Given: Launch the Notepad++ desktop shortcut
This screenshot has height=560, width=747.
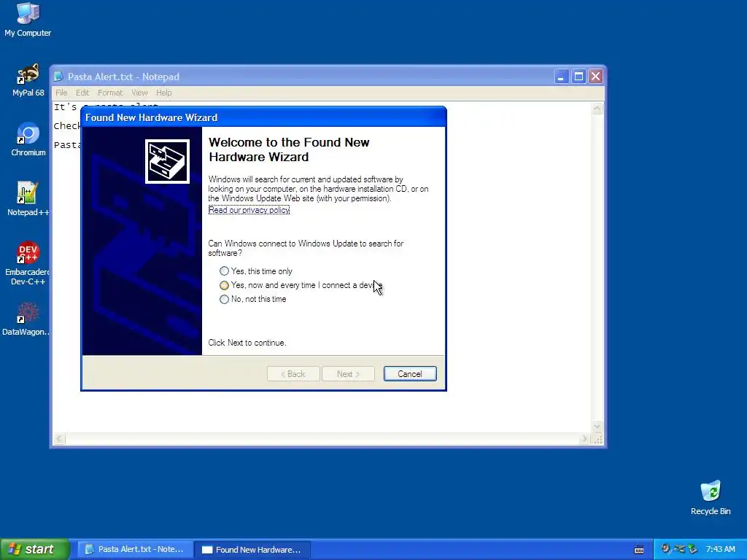Looking at the screenshot, I should click(x=28, y=199).
